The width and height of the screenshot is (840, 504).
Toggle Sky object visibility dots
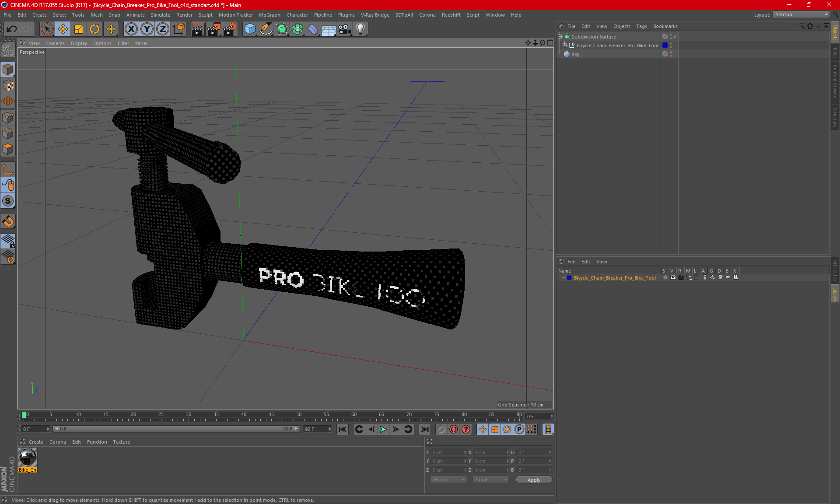tap(671, 54)
